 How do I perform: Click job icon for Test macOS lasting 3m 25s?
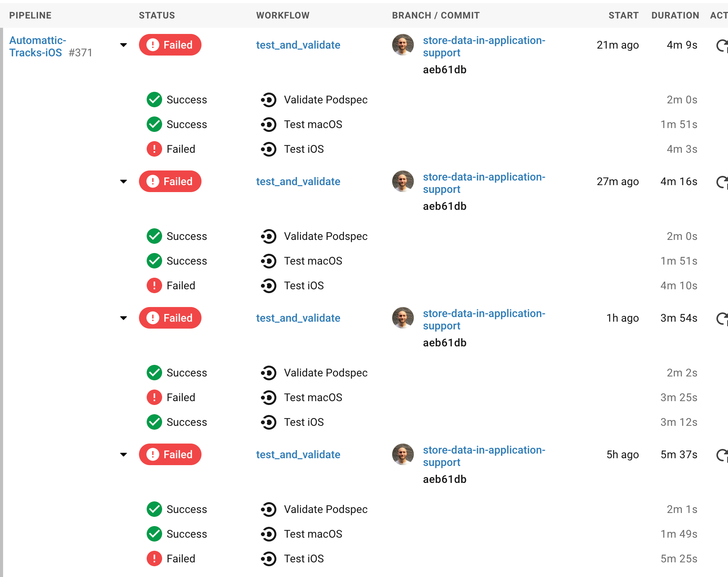tap(269, 398)
